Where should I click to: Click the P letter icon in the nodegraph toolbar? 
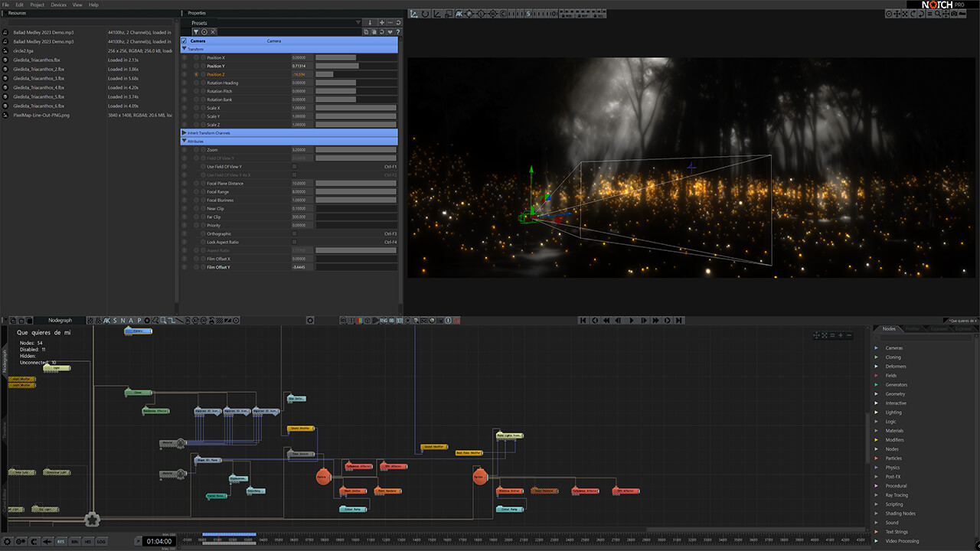pos(139,321)
